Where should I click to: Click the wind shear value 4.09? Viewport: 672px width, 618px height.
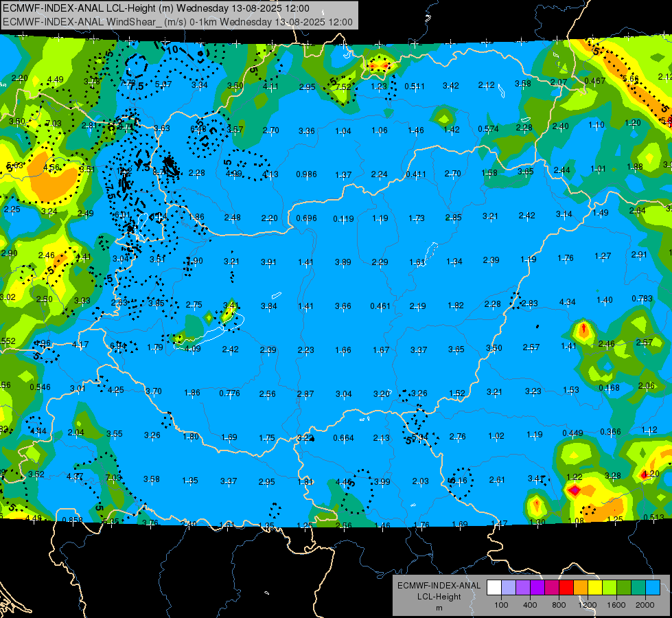192,349
